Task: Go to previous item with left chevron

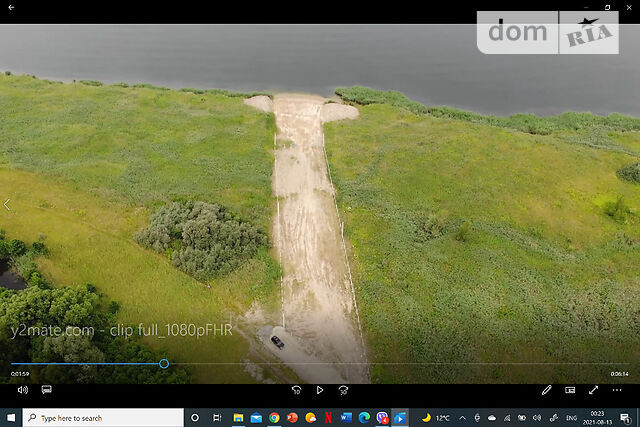Action: click(x=7, y=204)
